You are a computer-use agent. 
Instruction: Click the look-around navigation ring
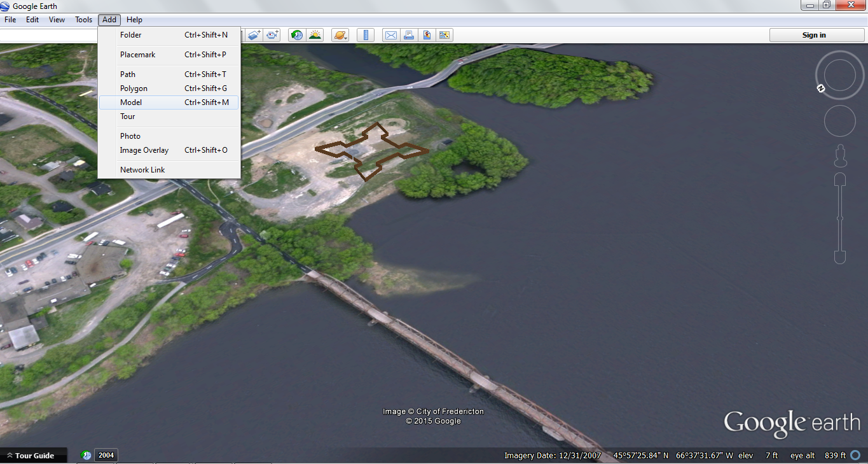(x=839, y=74)
